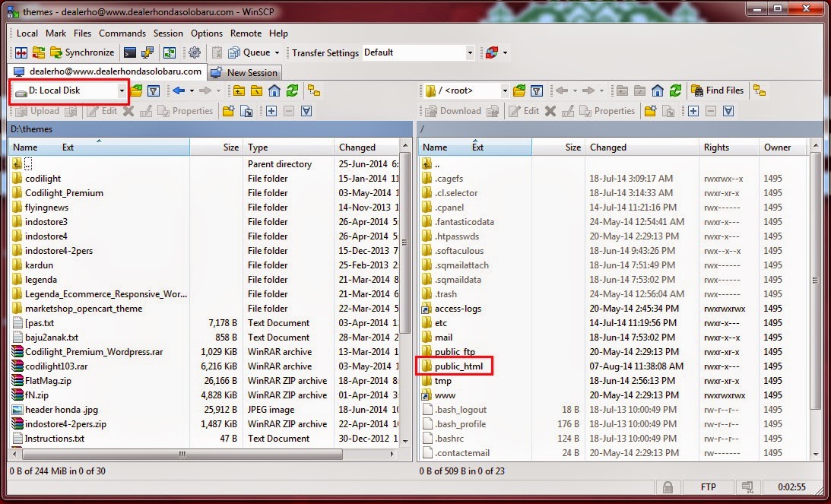
Task: Open terminal console icon
Action: click(x=130, y=52)
